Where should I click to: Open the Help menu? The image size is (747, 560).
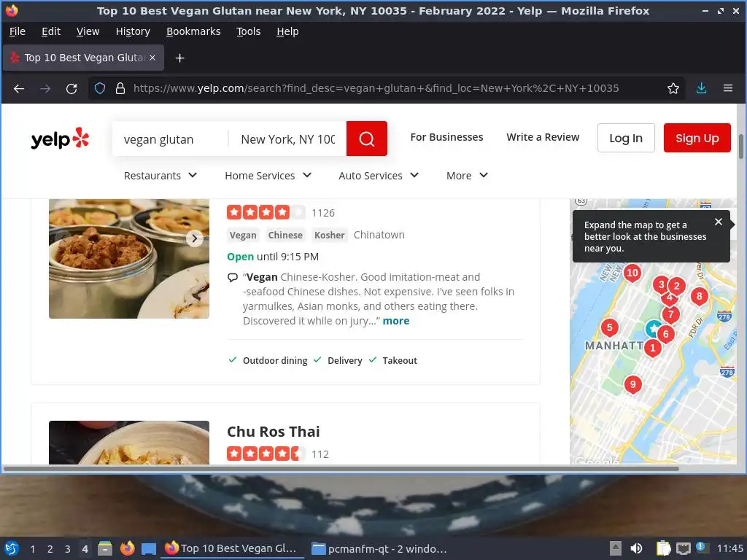(x=287, y=31)
